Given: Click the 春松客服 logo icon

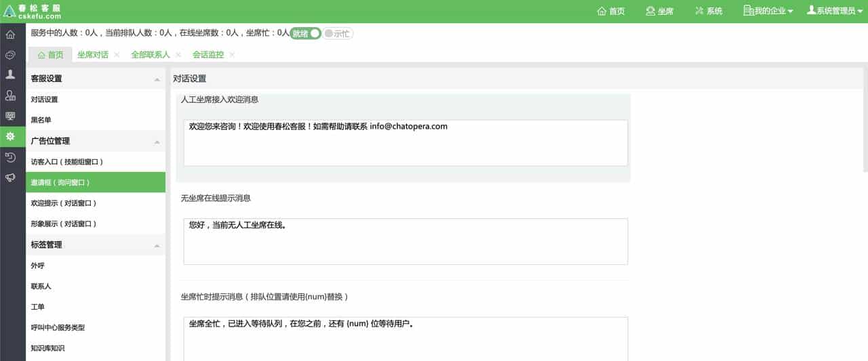Looking at the screenshot, I should pyautogui.click(x=9, y=11).
